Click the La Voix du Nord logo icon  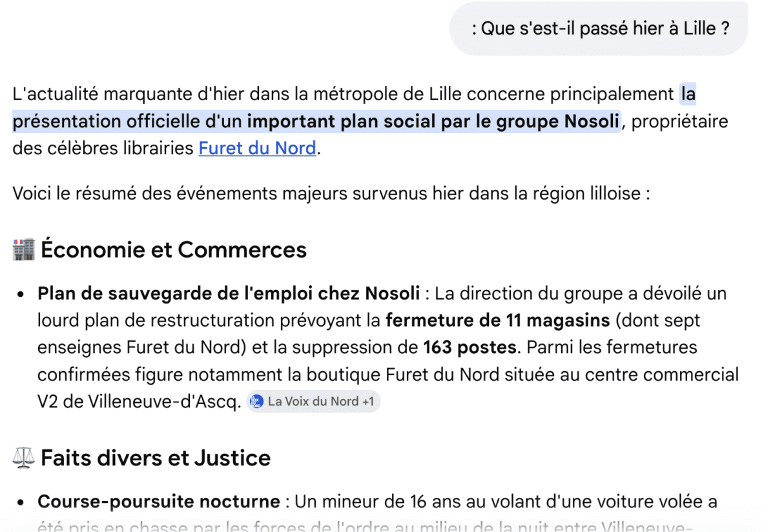[257, 402]
